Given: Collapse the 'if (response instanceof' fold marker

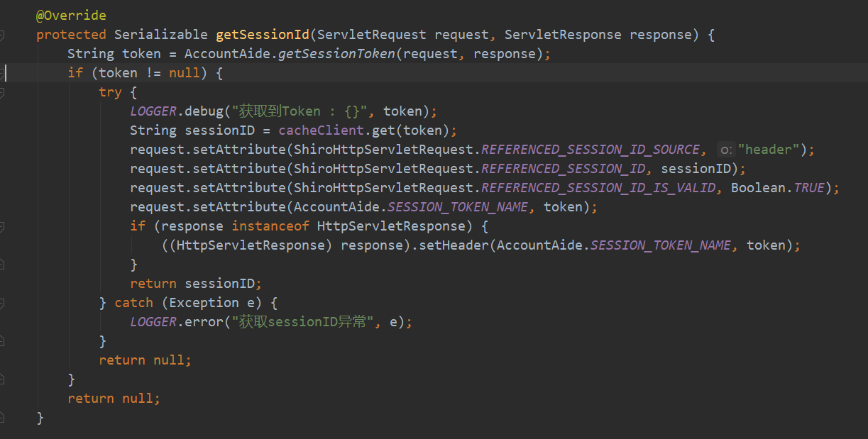Looking at the screenshot, I should pos(2,226).
